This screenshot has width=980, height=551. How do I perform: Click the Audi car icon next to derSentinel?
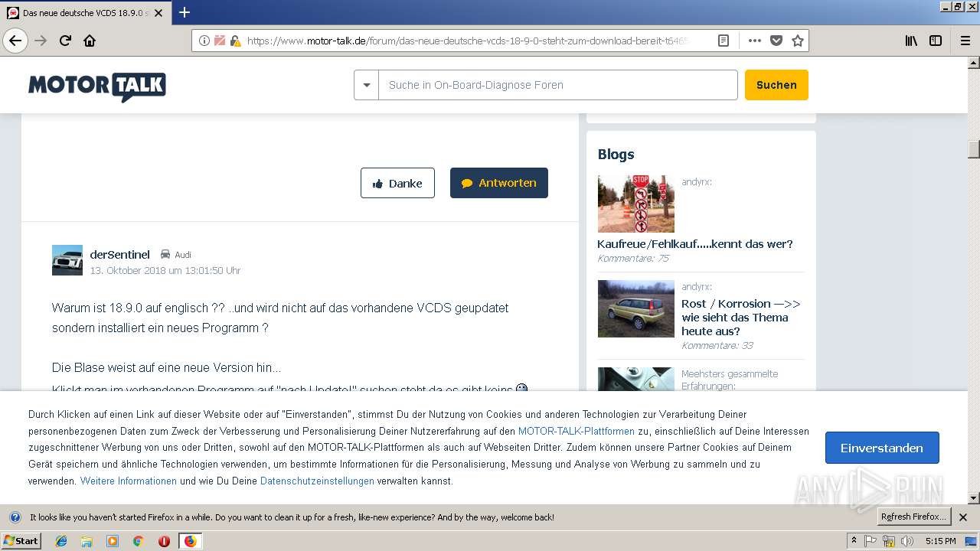point(165,254)
